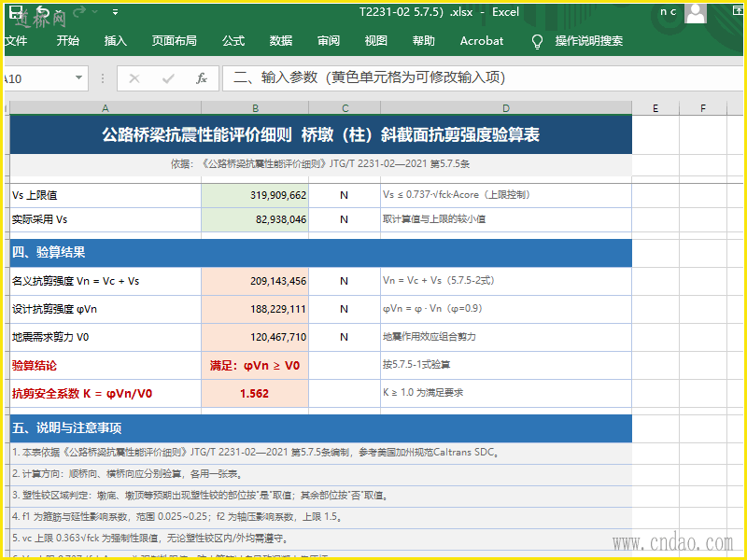747x560 pixels.
Task: Switch to the 数据 ribbon tab
Action: pos(281,41)
